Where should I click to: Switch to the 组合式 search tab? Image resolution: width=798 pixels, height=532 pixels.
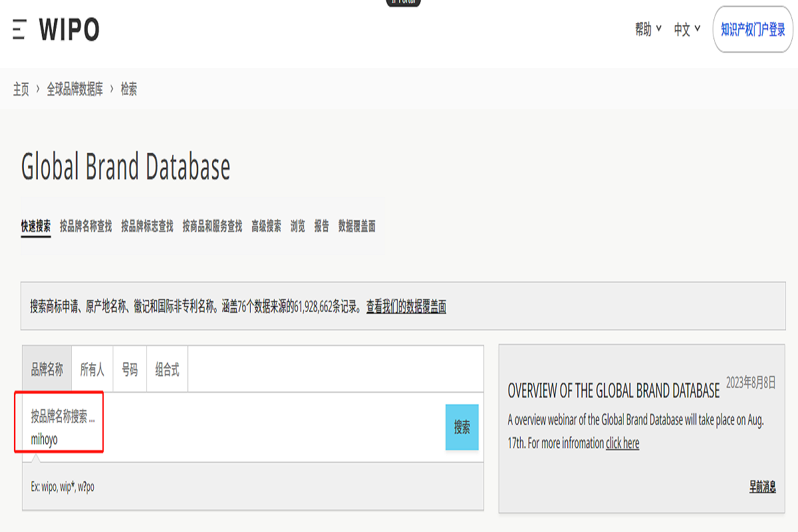click(x=167, y=369)
